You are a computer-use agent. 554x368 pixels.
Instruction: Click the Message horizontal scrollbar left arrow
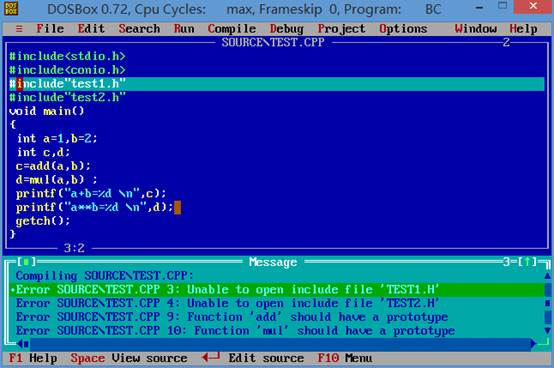click(x=19, y=343)
